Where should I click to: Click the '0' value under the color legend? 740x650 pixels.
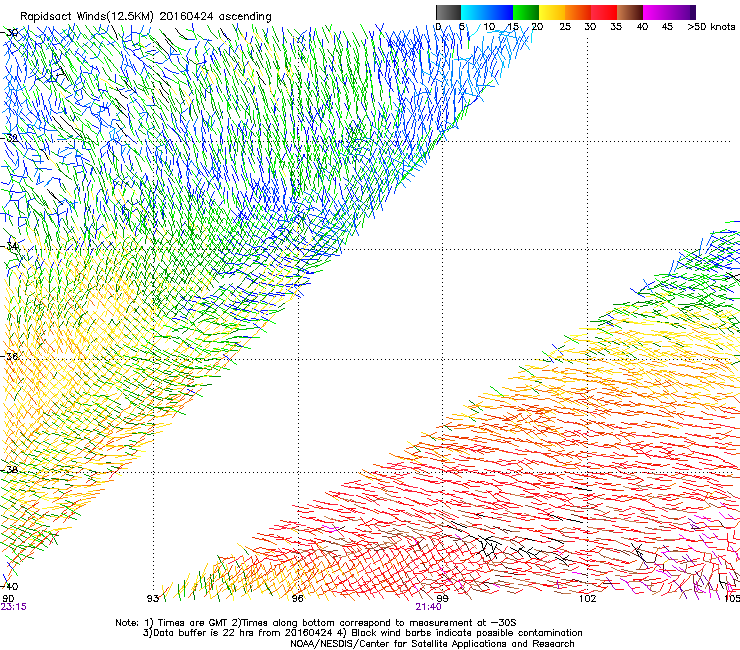point(438,27)
